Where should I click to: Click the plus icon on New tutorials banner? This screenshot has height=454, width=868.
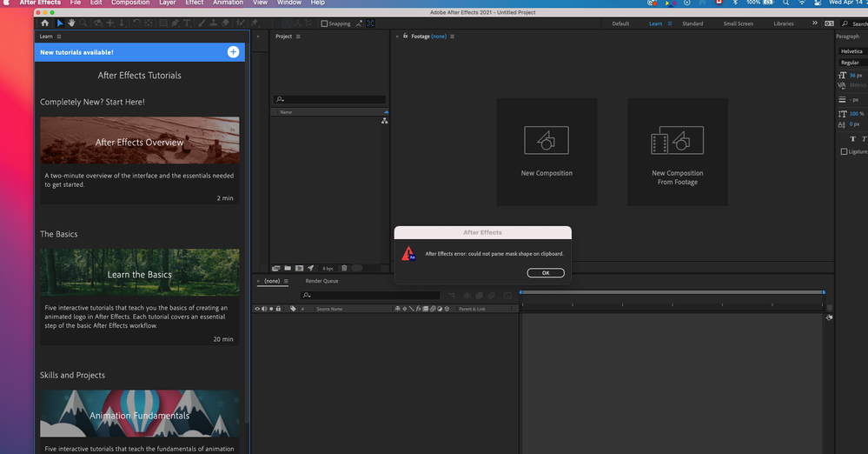[x=233, y=52]
